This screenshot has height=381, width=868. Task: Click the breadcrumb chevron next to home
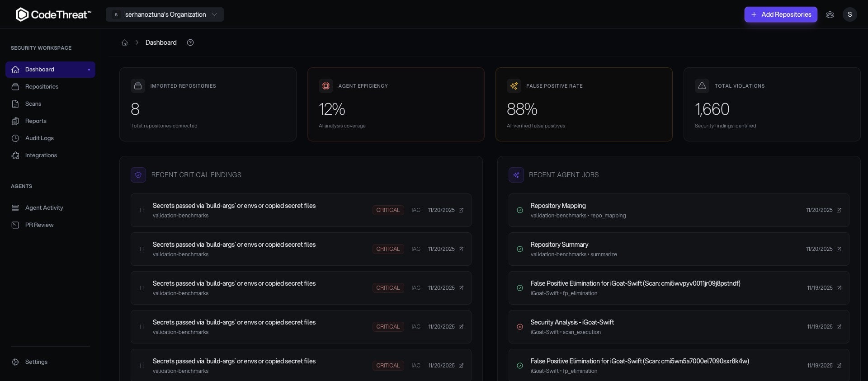[x=137, y=42]
